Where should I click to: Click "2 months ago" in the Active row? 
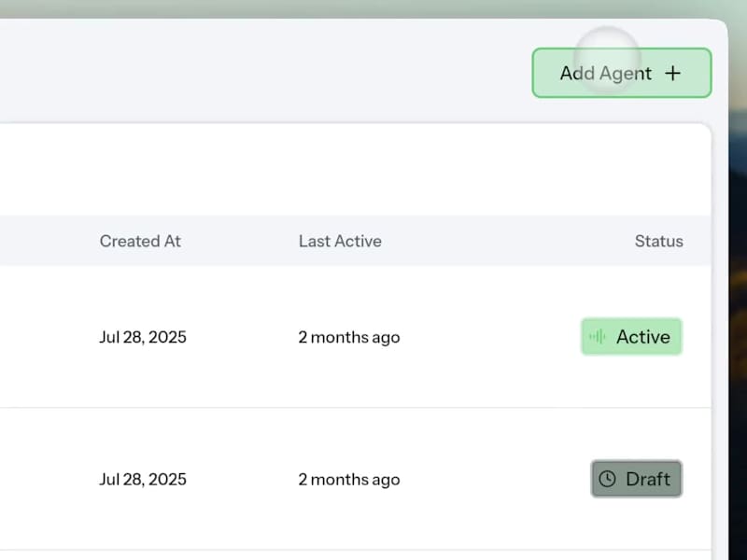(x=349, y=337)
